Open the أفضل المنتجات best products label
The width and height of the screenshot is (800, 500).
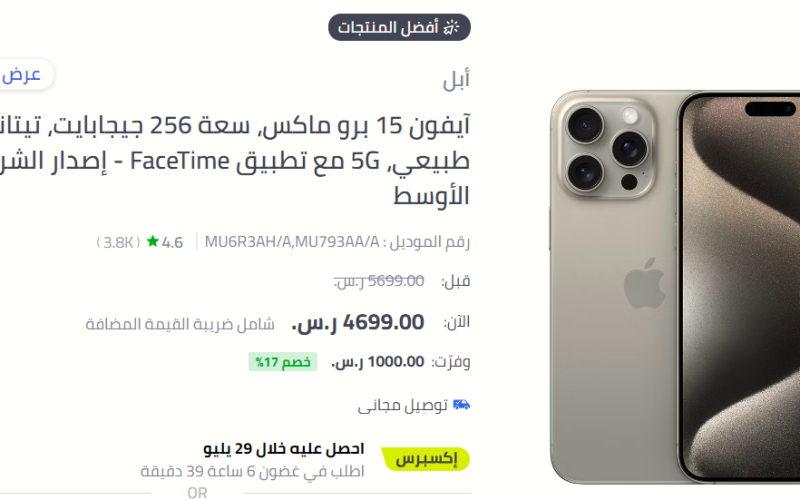click(x=399, y=27)
